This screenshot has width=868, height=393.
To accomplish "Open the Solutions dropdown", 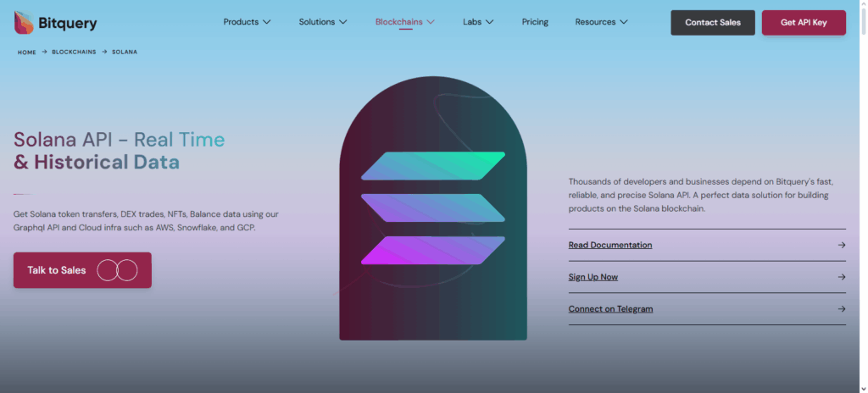I will [x=323, y=22].
